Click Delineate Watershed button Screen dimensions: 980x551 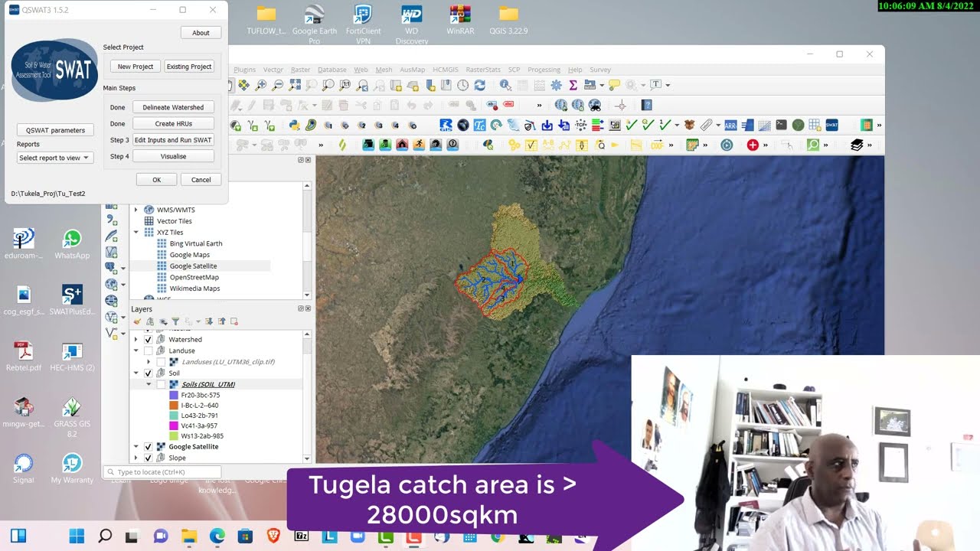pos(173,107)
